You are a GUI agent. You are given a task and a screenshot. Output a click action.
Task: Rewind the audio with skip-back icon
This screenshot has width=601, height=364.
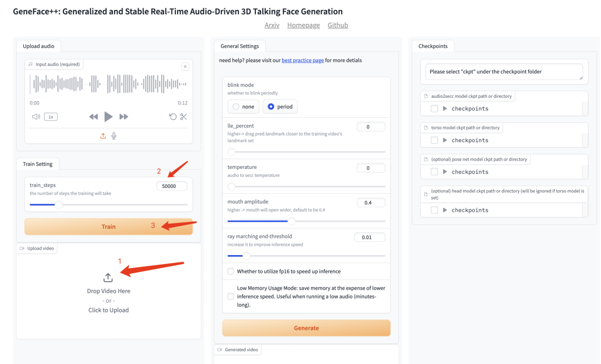click(93, 117)
